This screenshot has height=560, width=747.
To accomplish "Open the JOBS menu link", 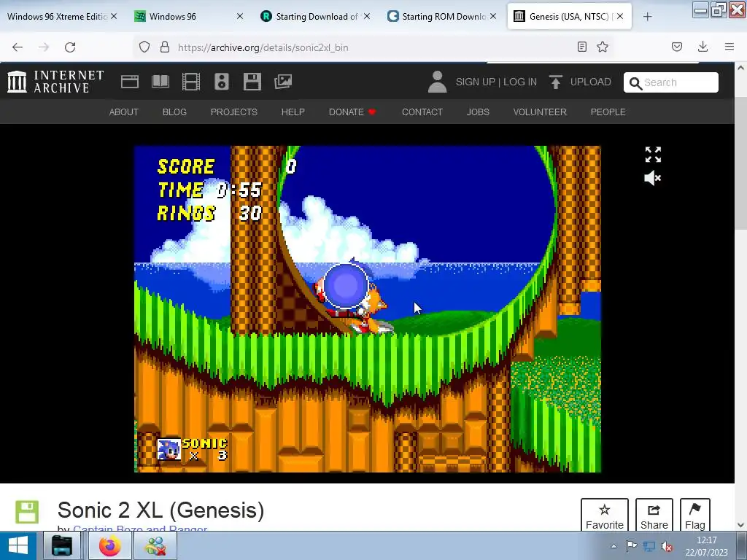I will 478,112.
